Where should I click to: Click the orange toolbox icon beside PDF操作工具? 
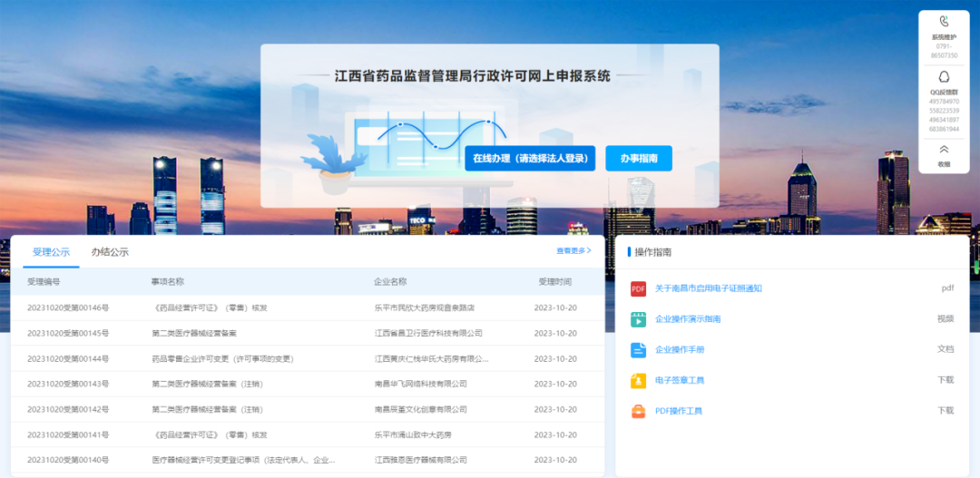(638, 411)
